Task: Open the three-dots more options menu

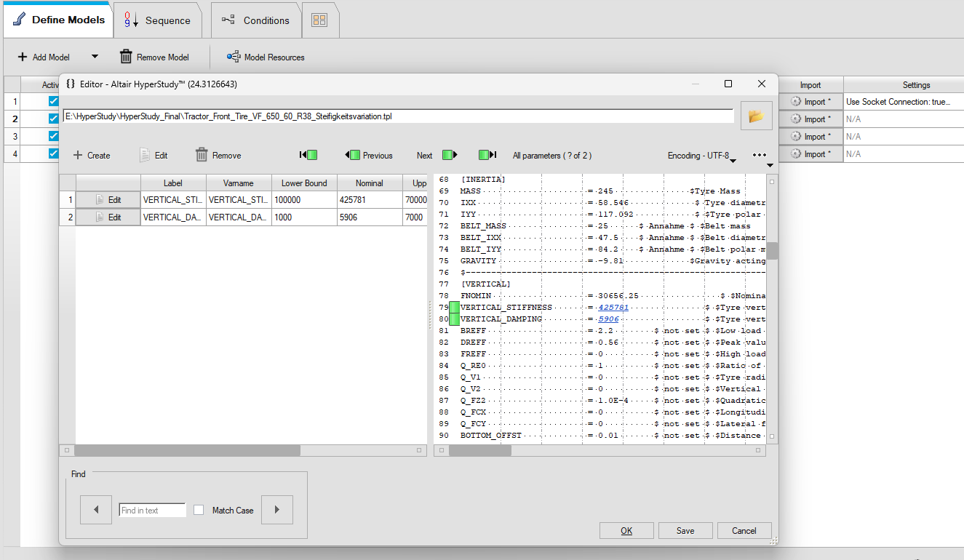Action: (760, 155)
